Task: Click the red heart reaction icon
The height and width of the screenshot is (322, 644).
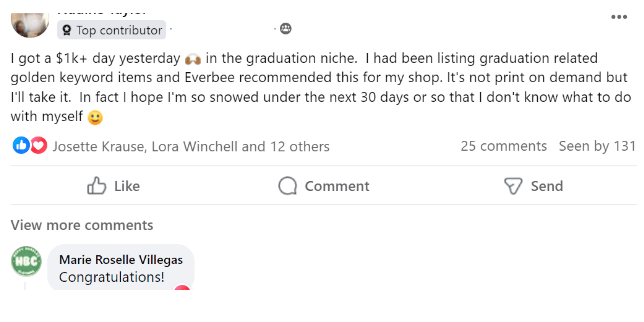Action: click(x=39, y=145)
